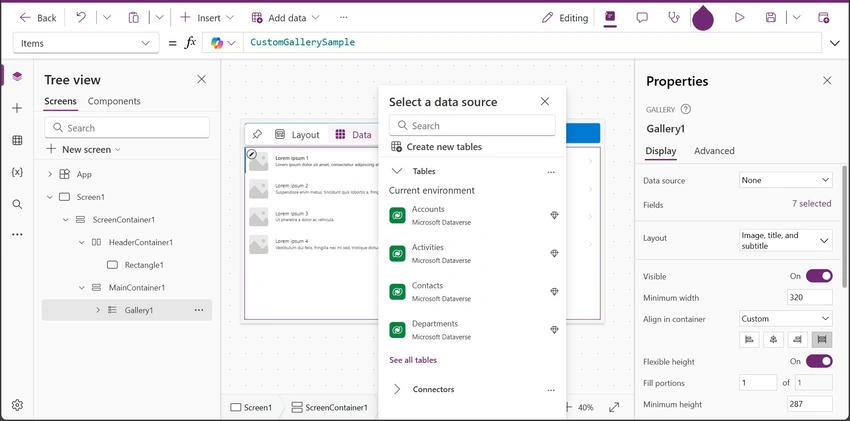Click the Search icon in left sidebar

(17, 204)
